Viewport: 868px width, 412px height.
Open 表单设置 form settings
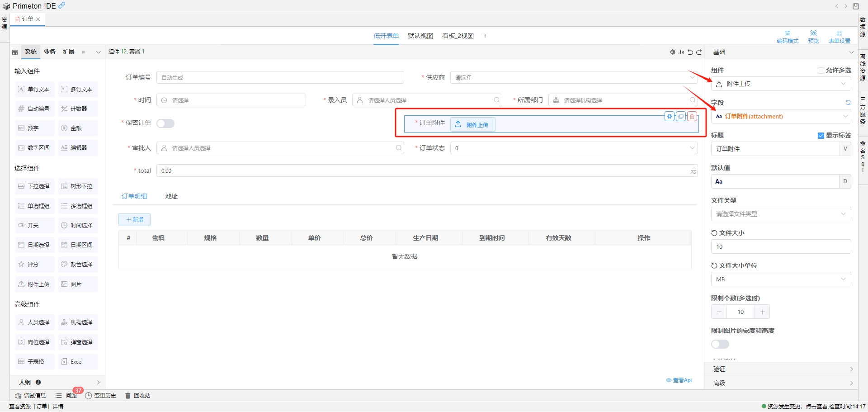coord(839,37)
